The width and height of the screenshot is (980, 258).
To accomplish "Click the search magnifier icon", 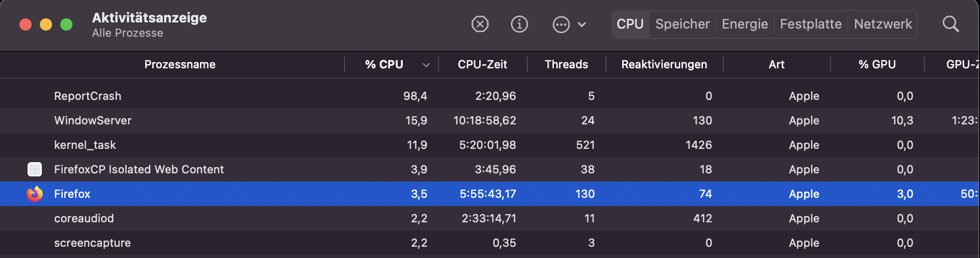I will (950, 24).
